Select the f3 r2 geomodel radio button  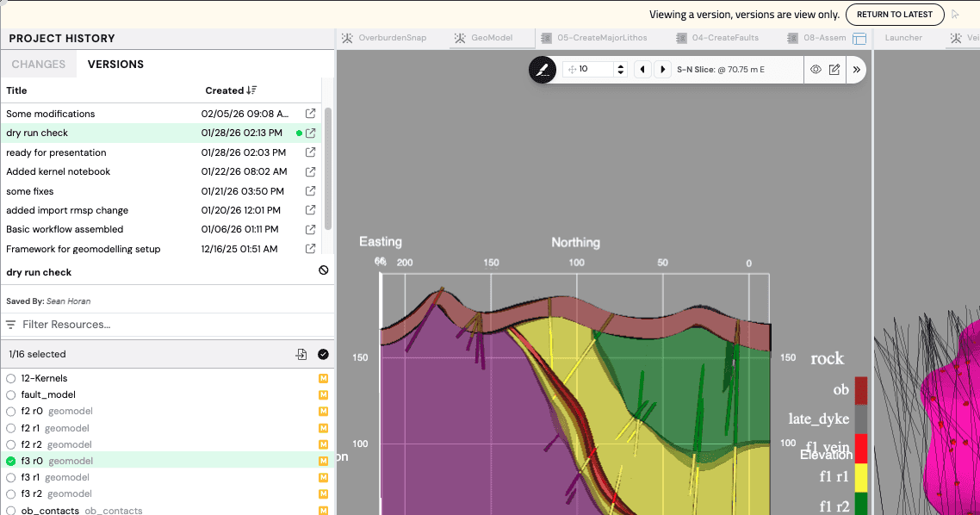(10, 493)
